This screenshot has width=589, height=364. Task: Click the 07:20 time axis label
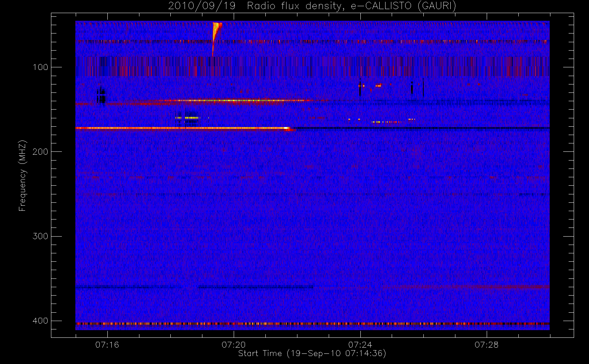coord(234,345)
